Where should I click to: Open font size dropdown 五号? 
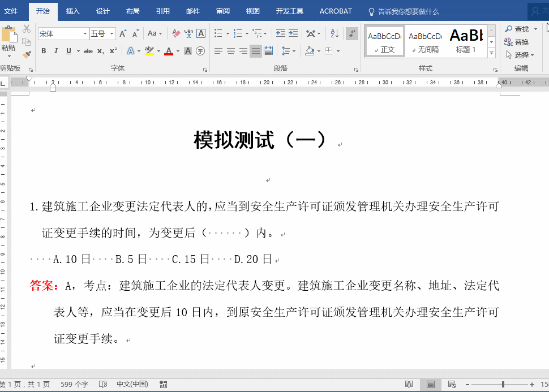[x=111, y=33]
